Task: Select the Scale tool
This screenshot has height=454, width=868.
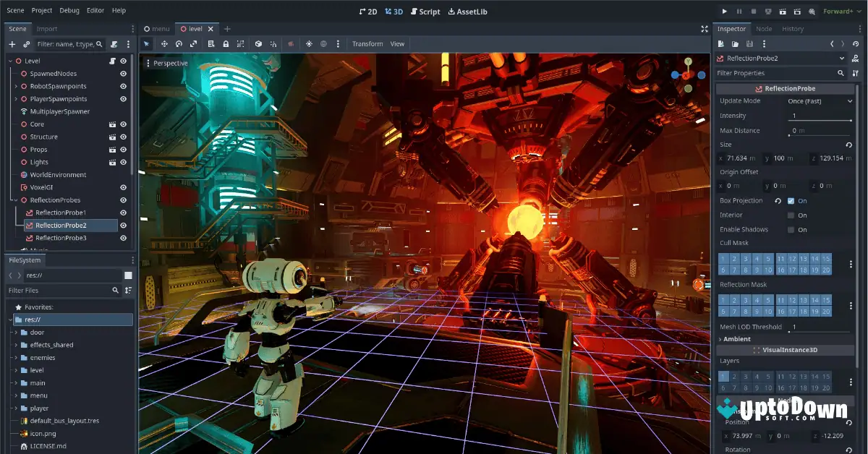Action: (194, 44)
